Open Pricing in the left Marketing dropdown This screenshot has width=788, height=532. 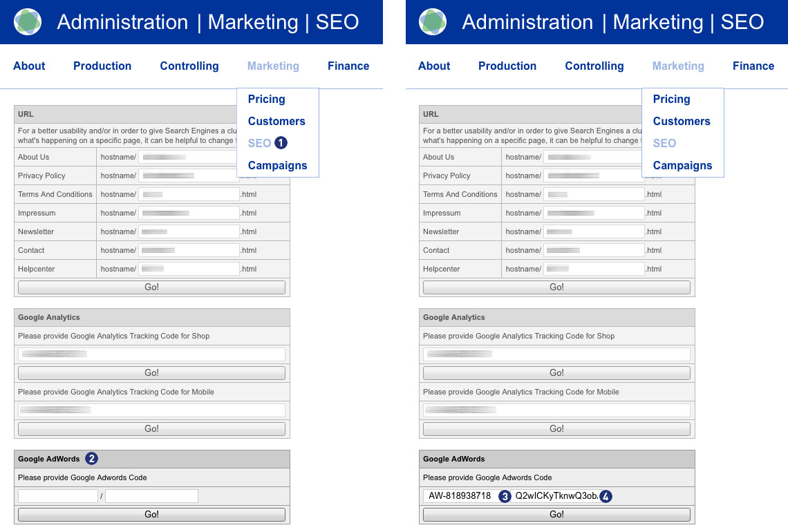266,99
